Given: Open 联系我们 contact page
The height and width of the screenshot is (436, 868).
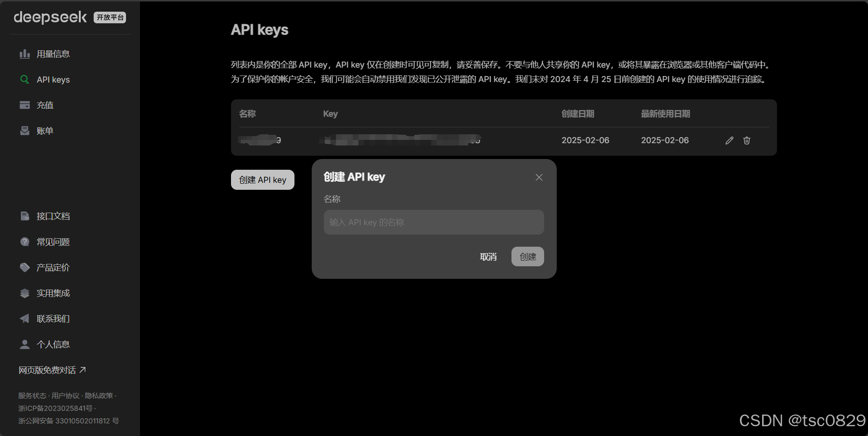Looking at the screenshot, I should click(x=53, y=319).
